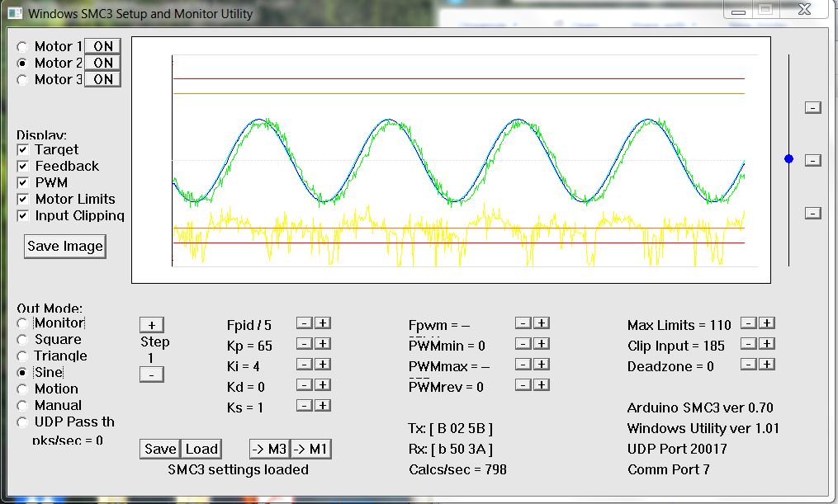Click the Step plus button
Viewport: 838px width, 504px height.
tap(152, 325)
